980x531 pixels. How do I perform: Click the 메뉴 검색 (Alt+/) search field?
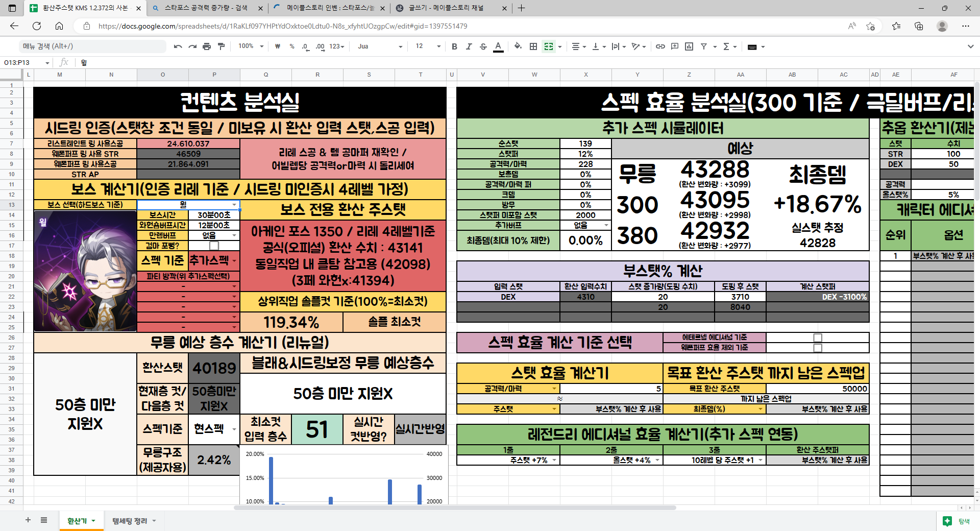(x=92, y=46)
